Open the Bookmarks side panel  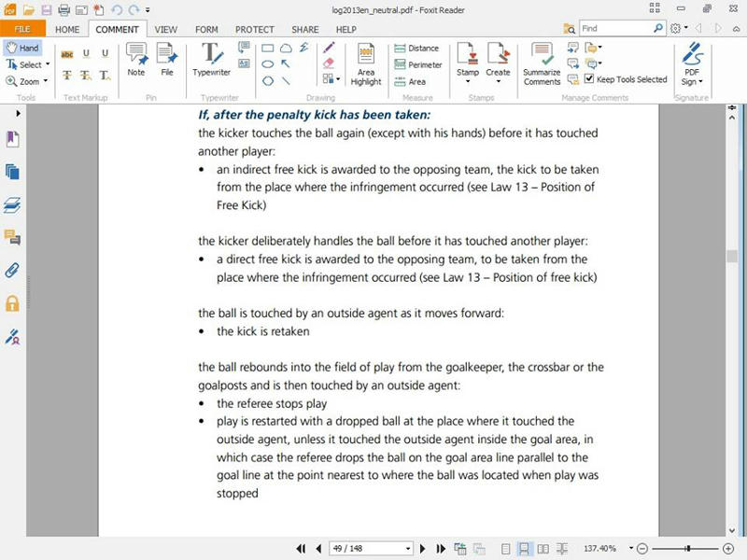[12, 139]
